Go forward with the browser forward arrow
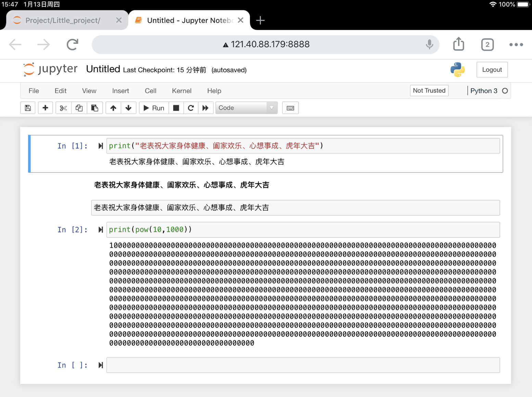The height and width of the screenshot is (397, 532). (x=43, y=44)
